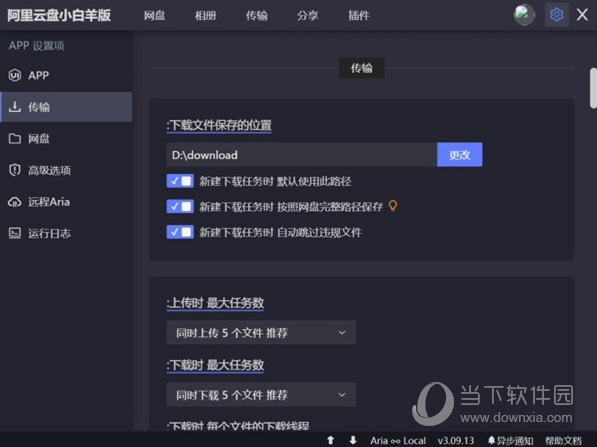The height and width of the screenshot is (447, 597).
Task: Open the user avatar profile
Action: [x=524, y=15]
